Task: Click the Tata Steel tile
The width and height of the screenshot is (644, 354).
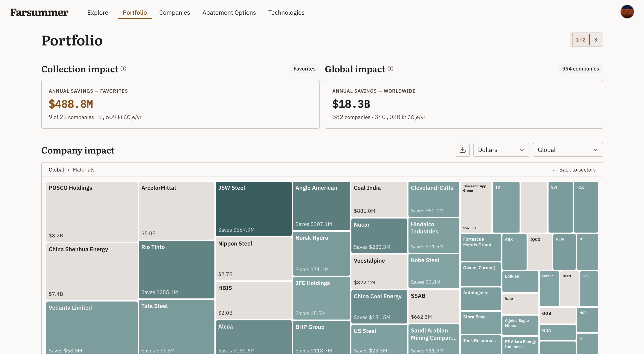Action: click(x=176, y=327)
